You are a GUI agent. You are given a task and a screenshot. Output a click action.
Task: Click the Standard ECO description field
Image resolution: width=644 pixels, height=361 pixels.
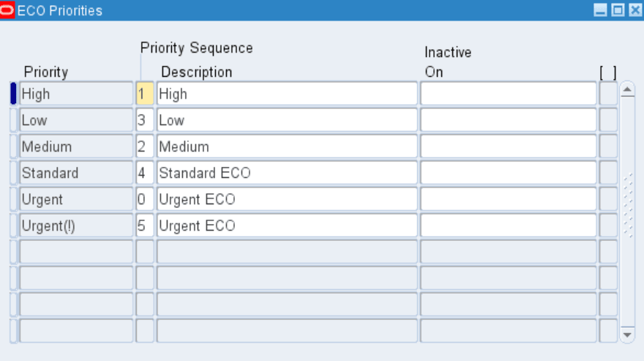click(x=287, y=173)
